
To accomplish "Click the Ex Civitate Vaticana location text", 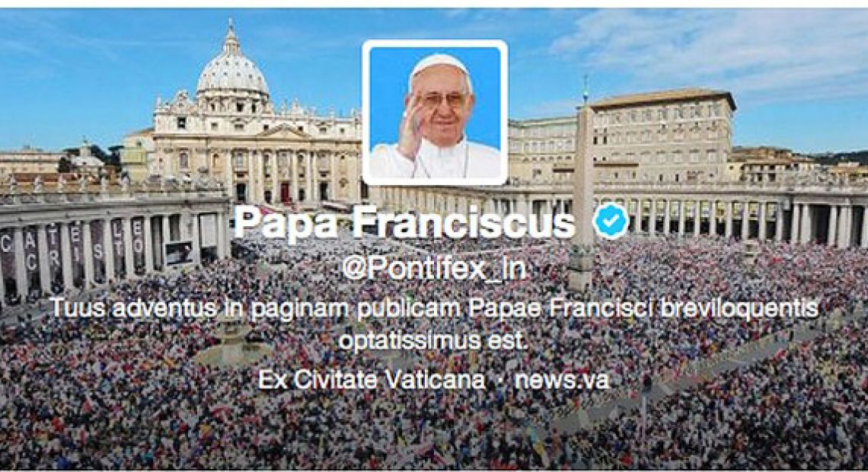I will pos(372,380).
